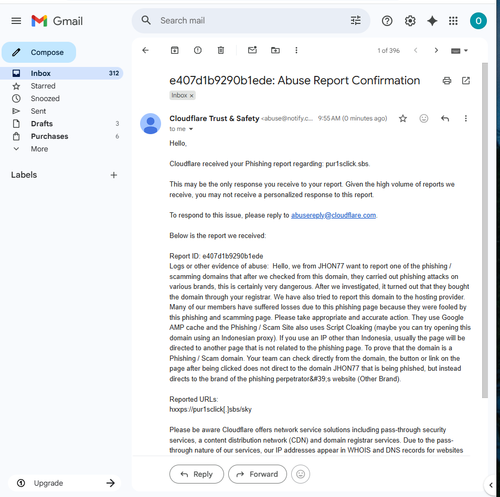Add emoji reaction beside Forward button
Viewport: 500px width, 497px height.
click(x=300, y=474)
